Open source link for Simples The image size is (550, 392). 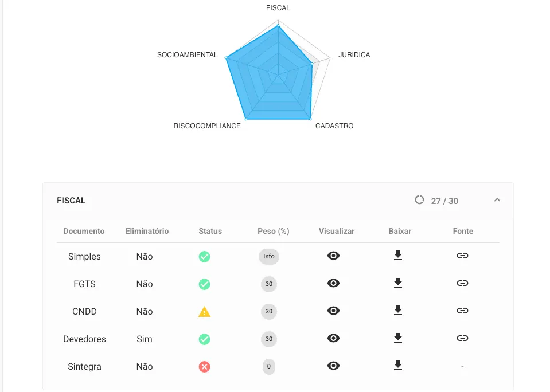[462, 256]
